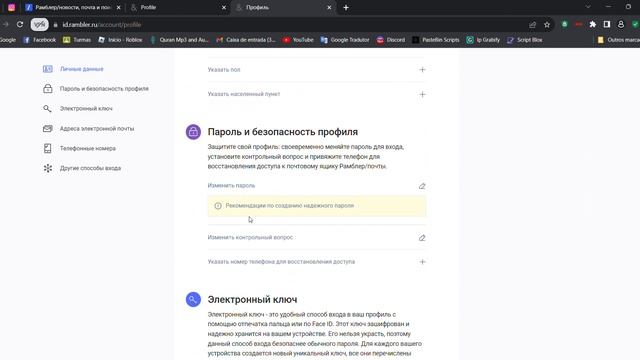Switch to the Profile browser tab
Screen dimensions: 640x360
178,7
